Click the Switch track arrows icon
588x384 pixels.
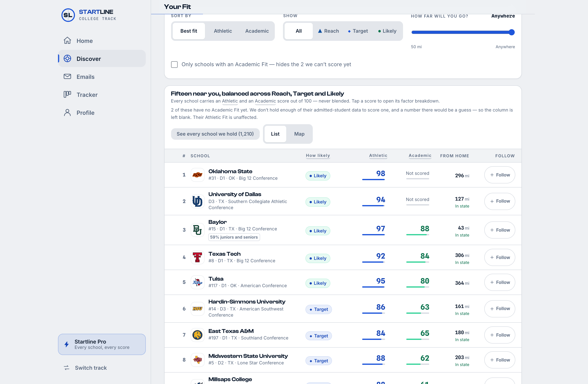[67, 368]
